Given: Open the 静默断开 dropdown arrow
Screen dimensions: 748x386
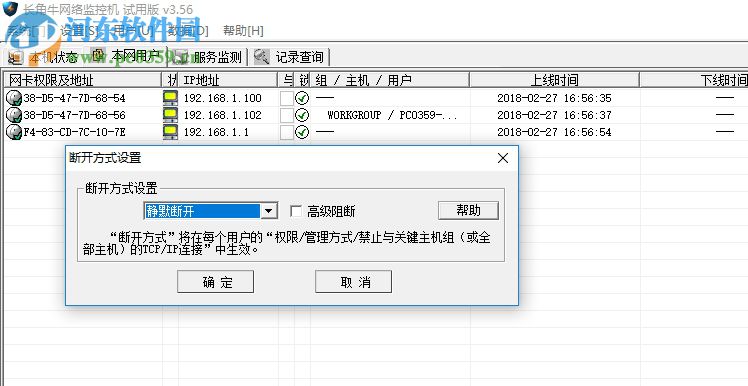Looking at the screenshot, I should tap(270, 211).
